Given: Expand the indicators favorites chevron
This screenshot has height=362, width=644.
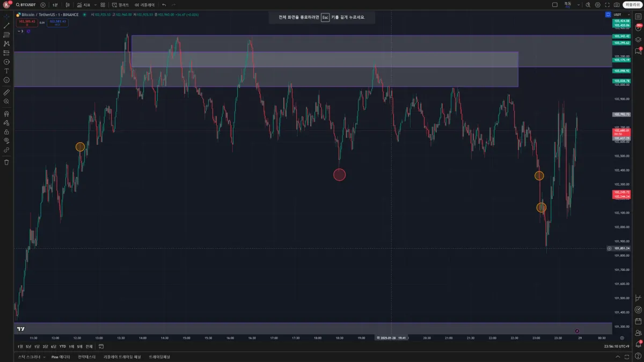Looking at the screenshot, I should click(95, 4).
